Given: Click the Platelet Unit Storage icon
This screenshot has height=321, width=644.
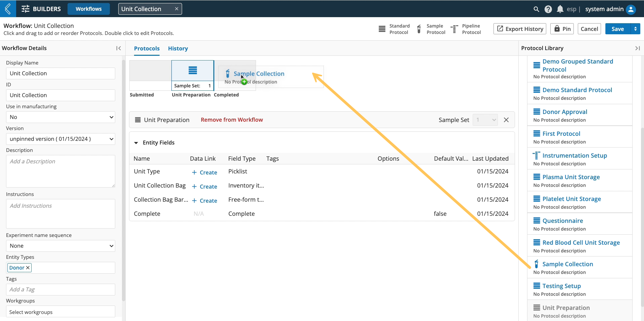Looking at the screenshot, I should [x=537, y=199].
